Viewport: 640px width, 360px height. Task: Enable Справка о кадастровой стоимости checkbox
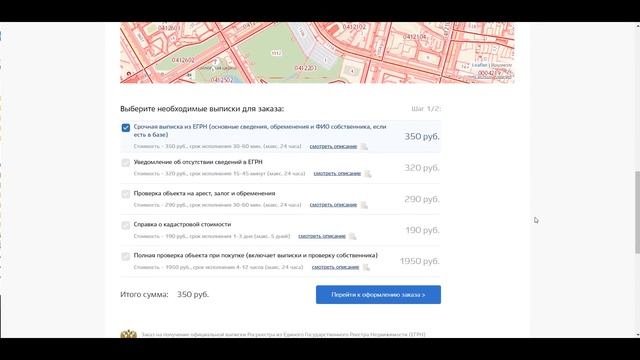[x=126, y=225]
